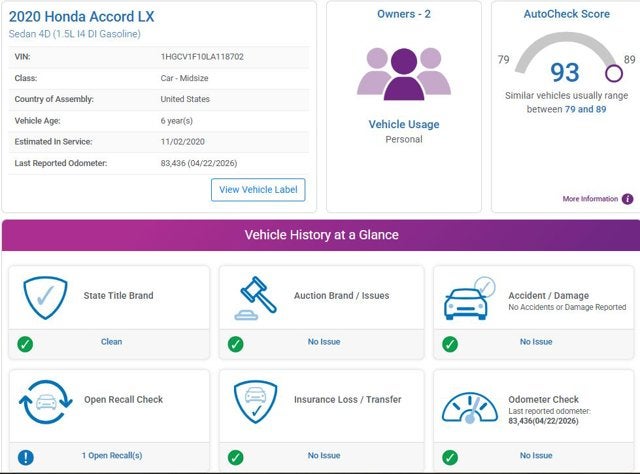Click the AutoCheck Score heading
This screenshot has width=640, height=474.
pyautogui.click(x=567, y=14)
